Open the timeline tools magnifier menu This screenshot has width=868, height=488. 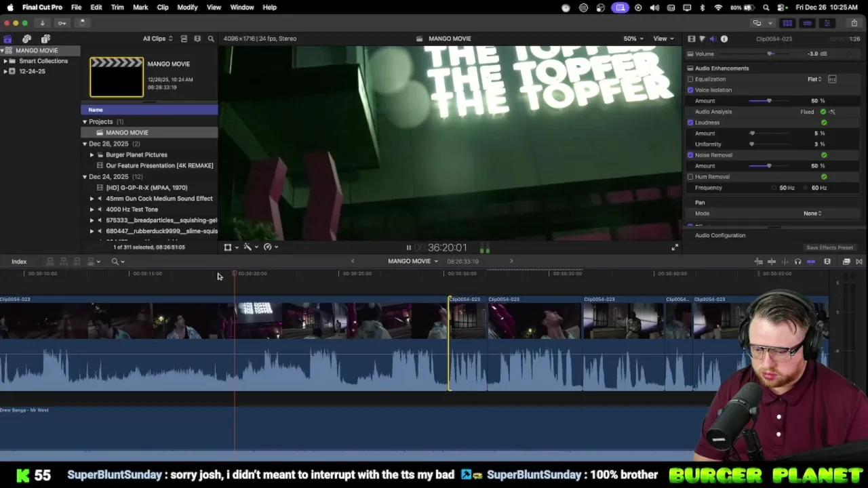(x=117, y=262)
